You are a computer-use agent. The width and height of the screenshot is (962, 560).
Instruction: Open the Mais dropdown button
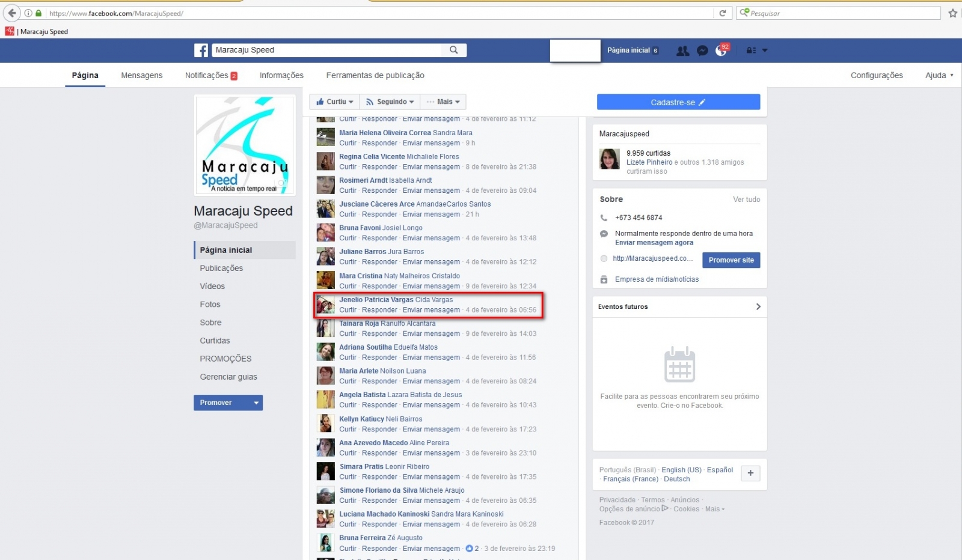[x=443, y=102]
